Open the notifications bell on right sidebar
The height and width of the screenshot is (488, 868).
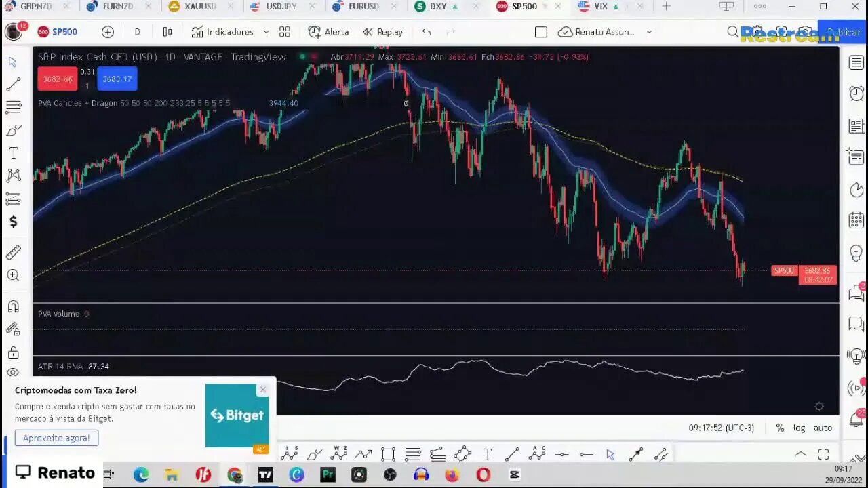coord(856,420)
